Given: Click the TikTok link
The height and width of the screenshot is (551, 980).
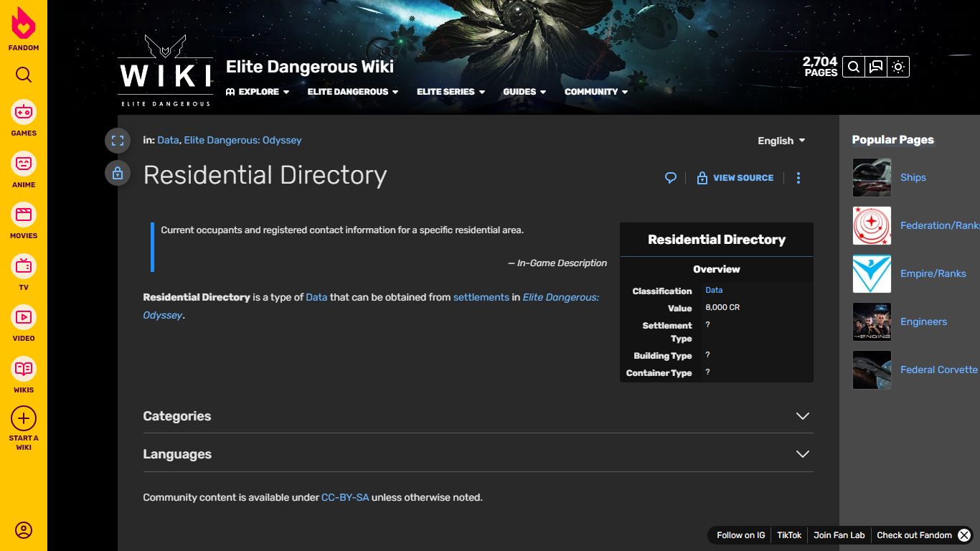Looking at the screenshot, I should click(789, 535).
